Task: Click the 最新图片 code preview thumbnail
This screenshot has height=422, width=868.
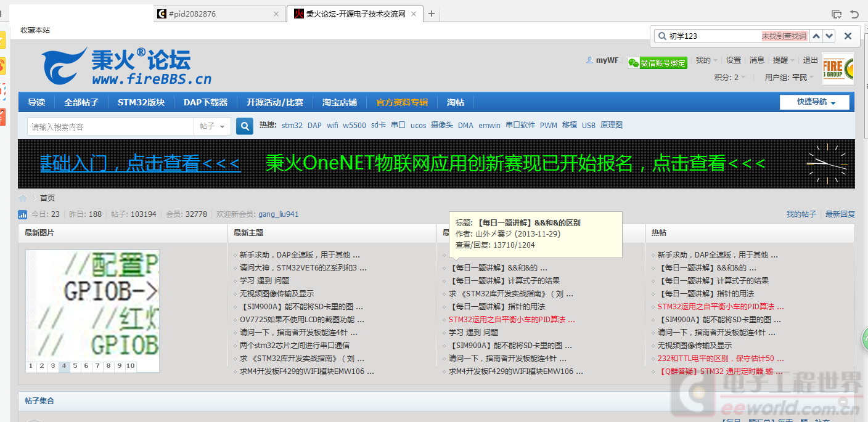Action: click(92, 305)
